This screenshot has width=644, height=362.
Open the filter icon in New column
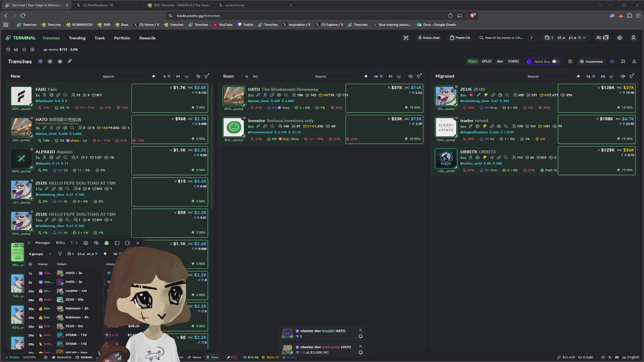[x=207, y=76]
